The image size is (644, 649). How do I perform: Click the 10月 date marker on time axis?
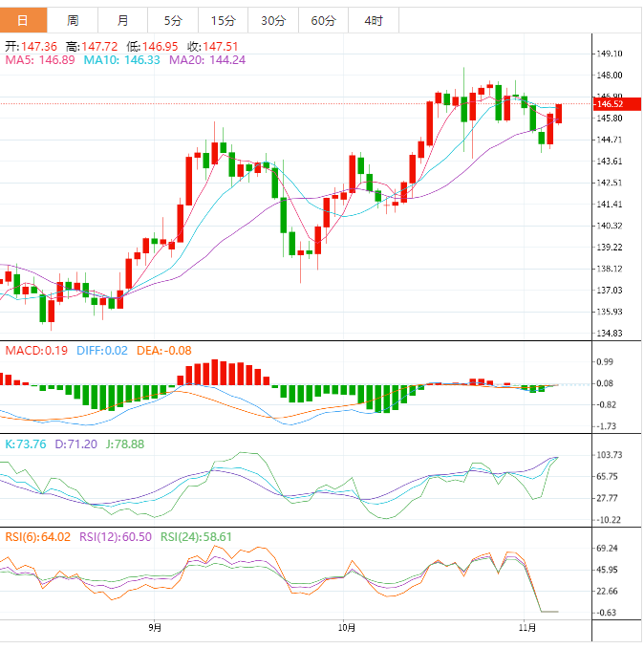[348, 628]
